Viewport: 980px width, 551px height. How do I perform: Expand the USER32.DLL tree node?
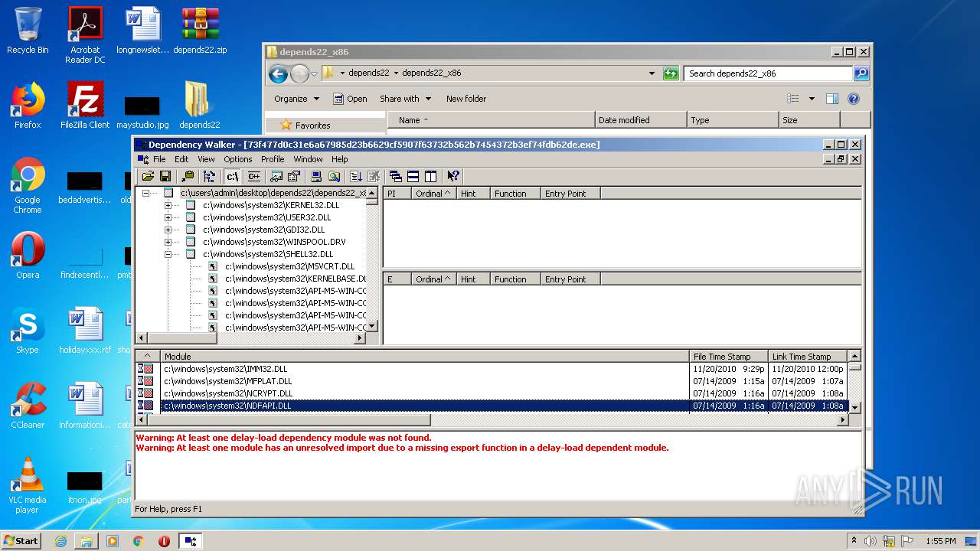pos(168,217)
